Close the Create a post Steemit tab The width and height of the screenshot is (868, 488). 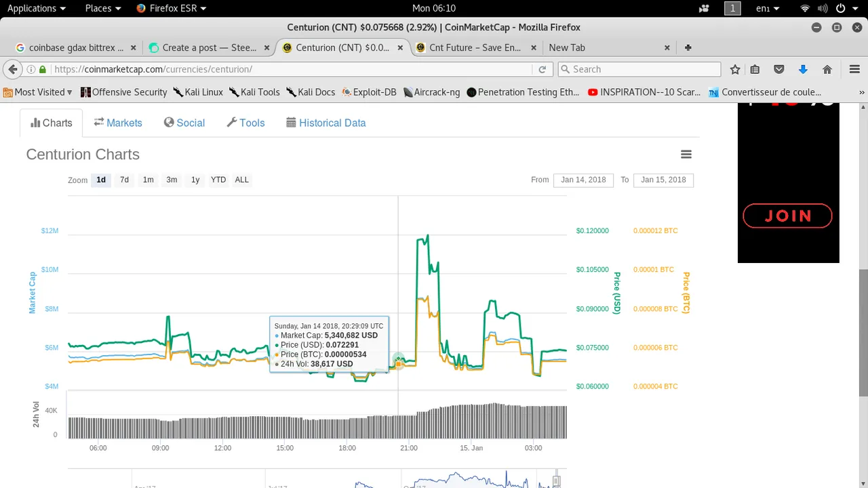(267, 47)
